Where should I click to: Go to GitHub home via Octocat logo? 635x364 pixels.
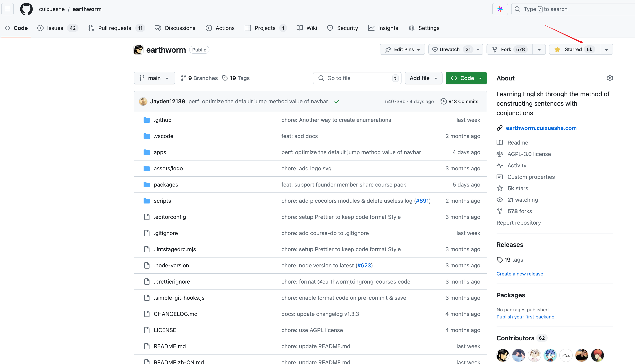coord(26,9)
